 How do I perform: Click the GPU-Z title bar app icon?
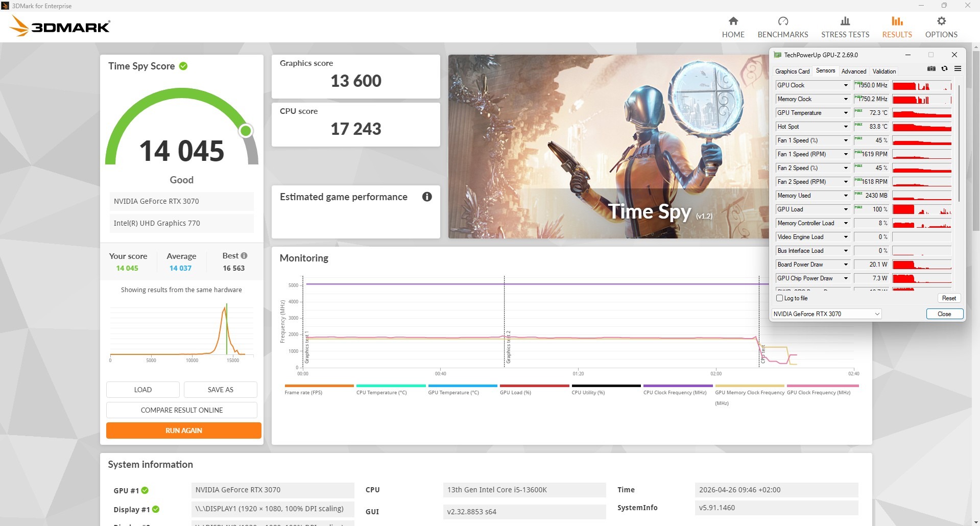coord(777,55)
